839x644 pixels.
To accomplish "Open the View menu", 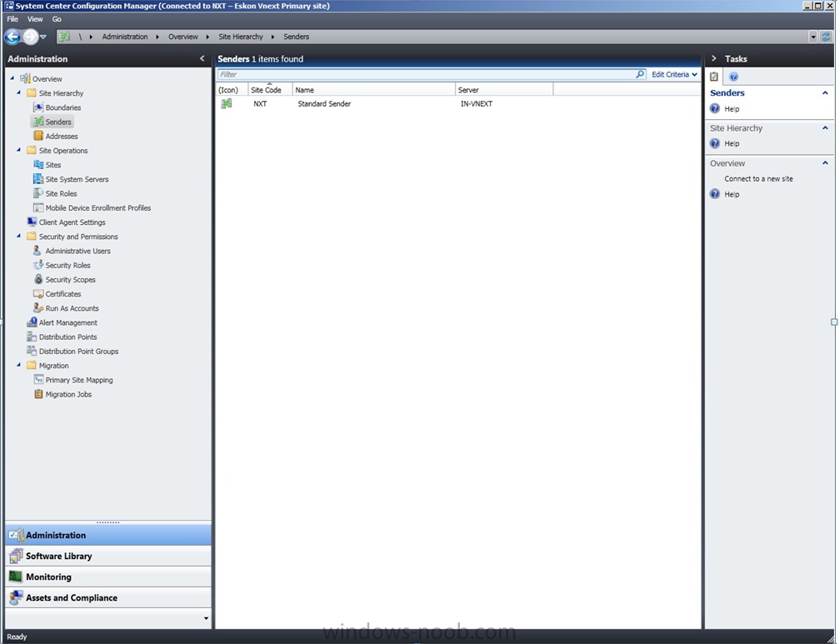I will pyautogui.click(x=35, y=18).
